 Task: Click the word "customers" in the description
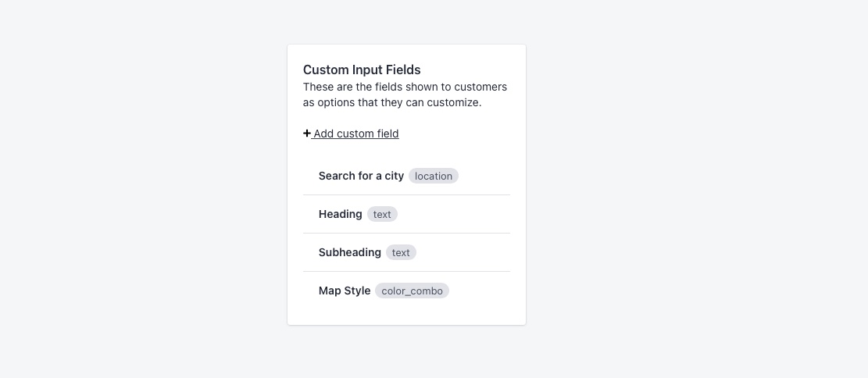click(480, 87)
